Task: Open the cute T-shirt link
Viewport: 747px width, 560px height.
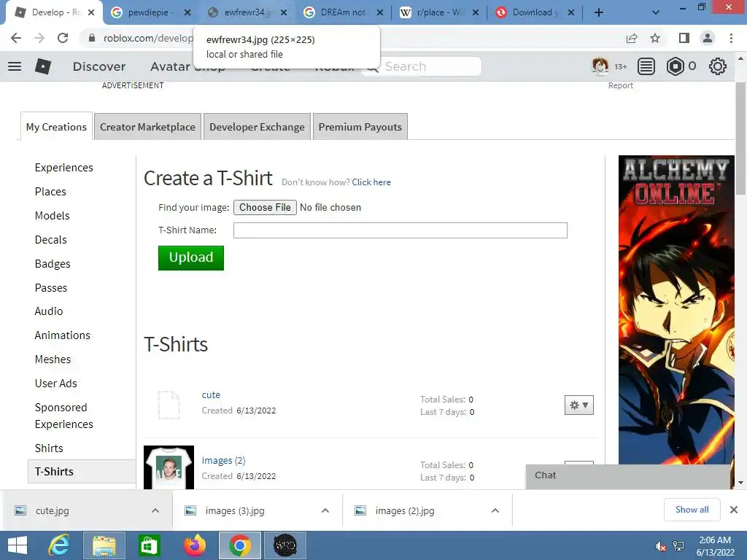Action: [x=211, y=394]
